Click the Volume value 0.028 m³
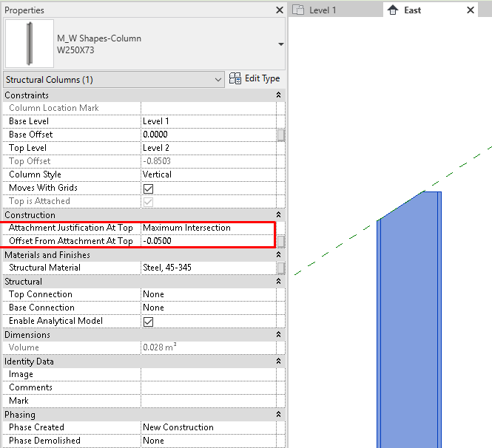The image size is (492, 448). pyautogui.click(x=209, y=347)
